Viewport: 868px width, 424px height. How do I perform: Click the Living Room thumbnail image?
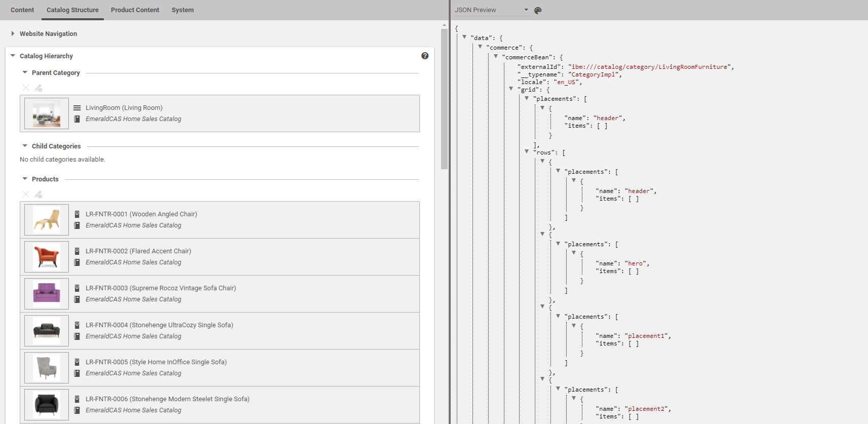pos(47,113)
